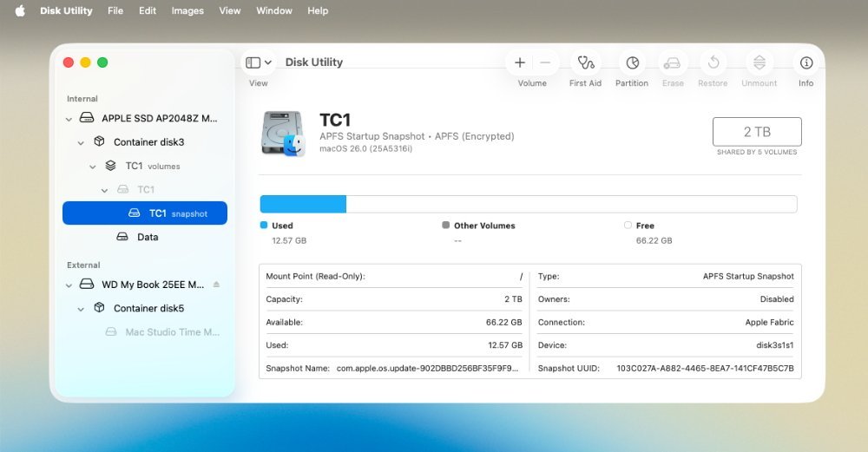Image resolution: width=868 pixels, height=452 pixels.
Task: Select TC1 volumes stack icon
Action: point(111,166)
